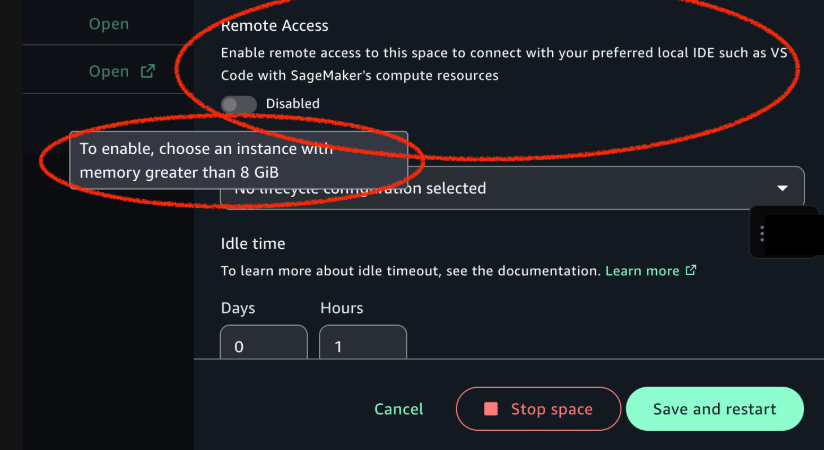
Task: Expand the lifecycle configuration dropdown arrow
Action: coord(782,188)
